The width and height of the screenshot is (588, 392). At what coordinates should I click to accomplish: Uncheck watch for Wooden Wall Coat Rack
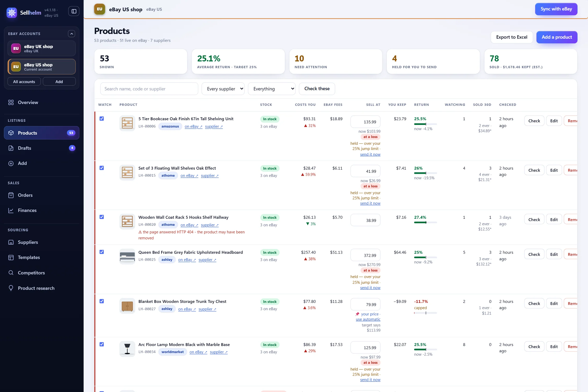point(102,217)
